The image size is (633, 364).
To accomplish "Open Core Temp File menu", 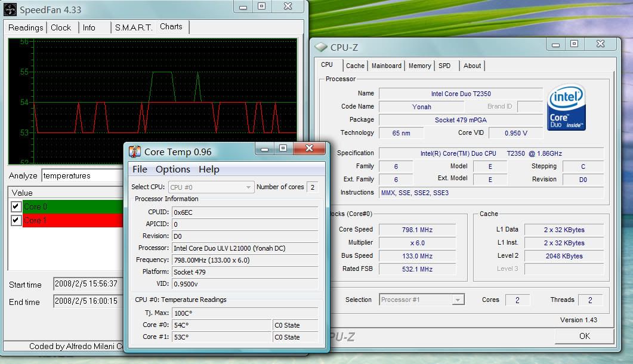I will 140,169.
